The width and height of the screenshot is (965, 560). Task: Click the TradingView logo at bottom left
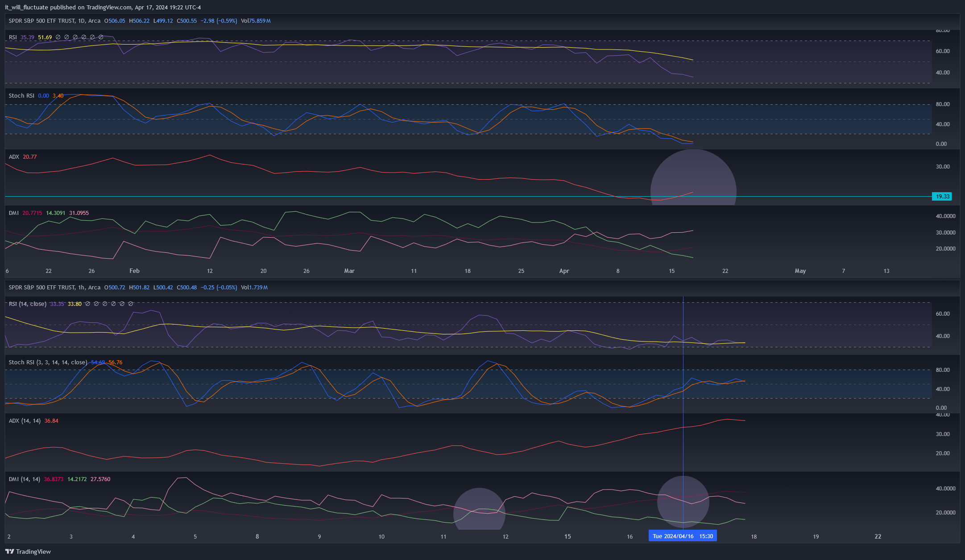point(28,552)
